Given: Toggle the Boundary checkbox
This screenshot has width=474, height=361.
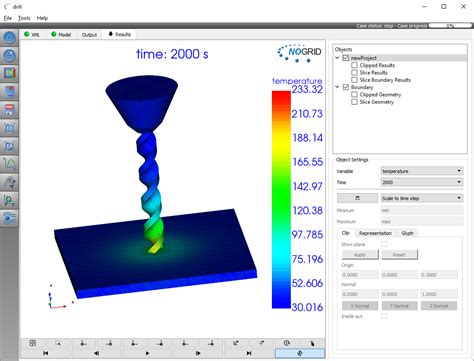Looking at the screenshot, I should (346, 87).
